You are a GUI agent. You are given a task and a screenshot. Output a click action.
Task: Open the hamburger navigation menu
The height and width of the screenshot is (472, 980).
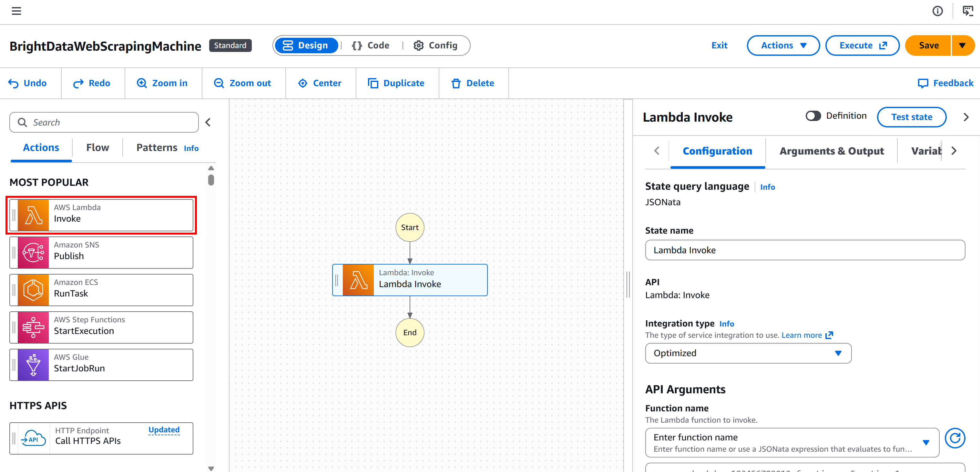(x=16, y=11)
